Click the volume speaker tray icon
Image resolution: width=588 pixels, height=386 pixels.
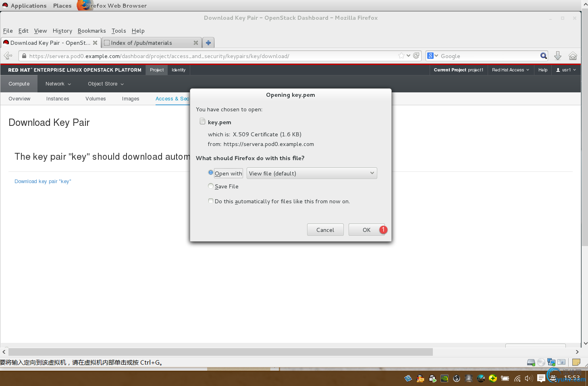pyautogui.click(x=529, y=378)
